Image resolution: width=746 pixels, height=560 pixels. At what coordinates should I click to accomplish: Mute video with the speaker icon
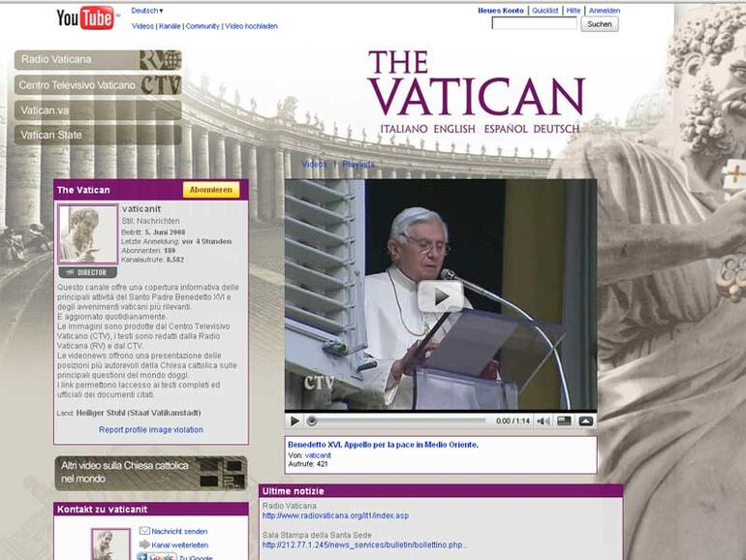click(x=544, y=421)
